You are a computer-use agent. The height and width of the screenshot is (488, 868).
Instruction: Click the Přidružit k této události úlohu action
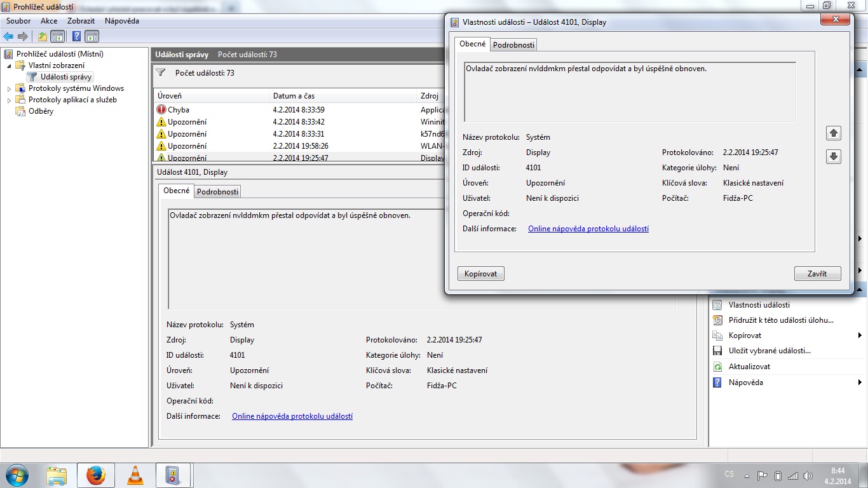[x=781, y=320]
